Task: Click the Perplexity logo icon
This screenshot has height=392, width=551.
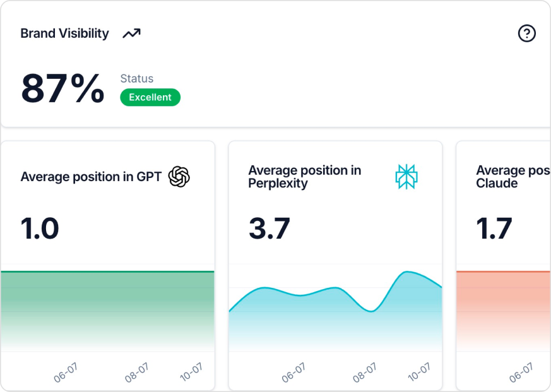Action: (x=406, y=177)
